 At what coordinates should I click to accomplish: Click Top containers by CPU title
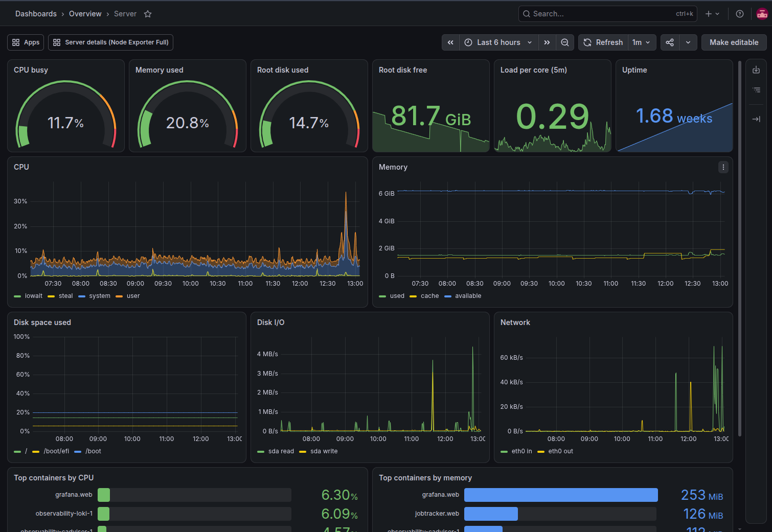point(54,478)
